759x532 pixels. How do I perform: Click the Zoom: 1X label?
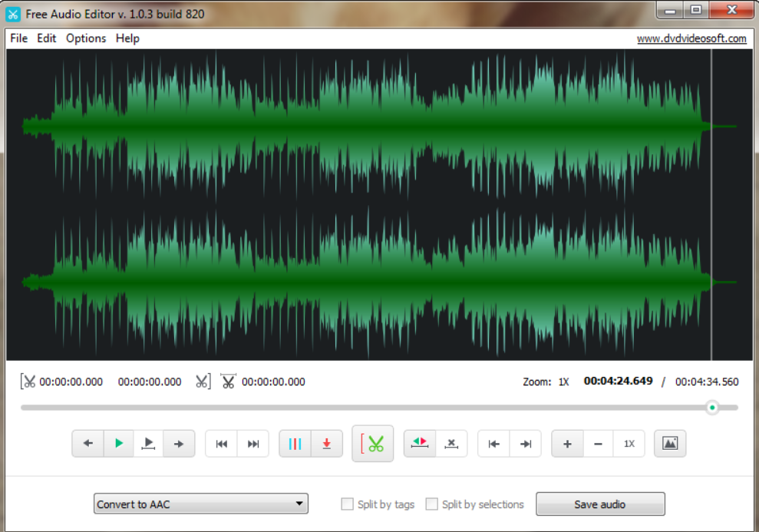(546, 382)
